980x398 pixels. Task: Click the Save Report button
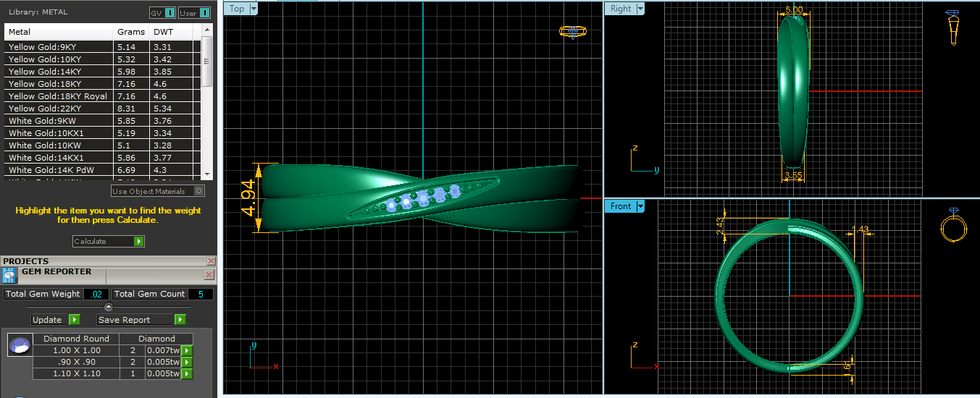coord(141,319)
